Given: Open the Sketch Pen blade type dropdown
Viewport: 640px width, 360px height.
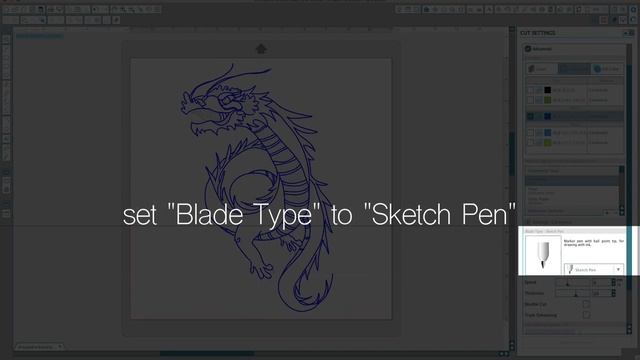Looking at the screenshot, I should 594,269.
